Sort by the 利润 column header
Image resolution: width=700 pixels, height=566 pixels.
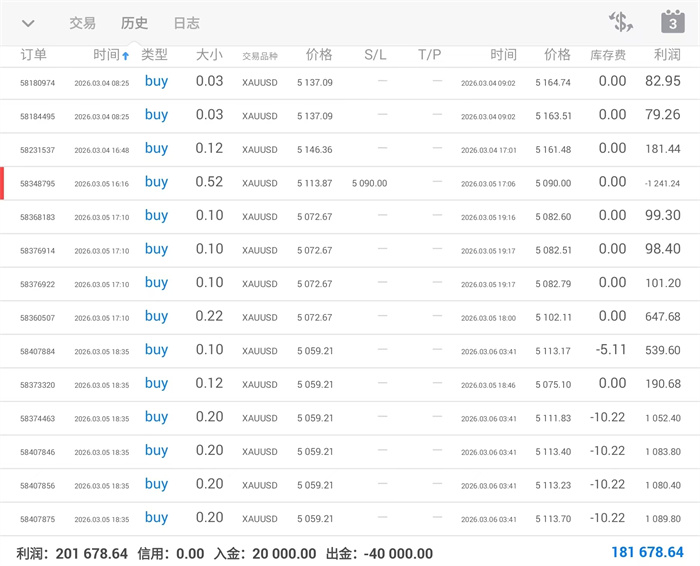(x=666, y=55)
